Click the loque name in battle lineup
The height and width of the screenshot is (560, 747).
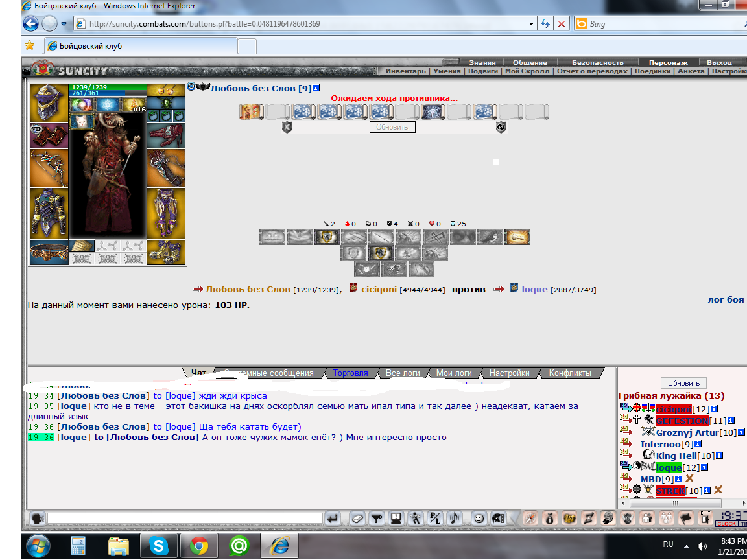pos(534,289)
